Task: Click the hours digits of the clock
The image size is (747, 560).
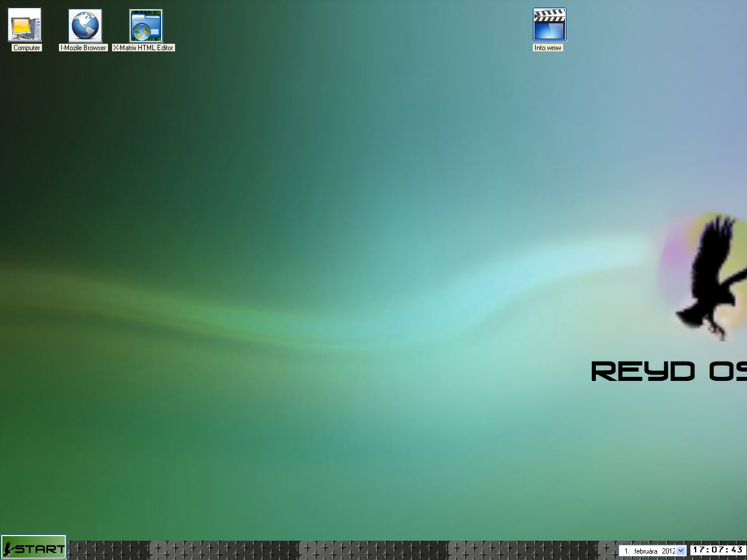Action: click(699, 550)
